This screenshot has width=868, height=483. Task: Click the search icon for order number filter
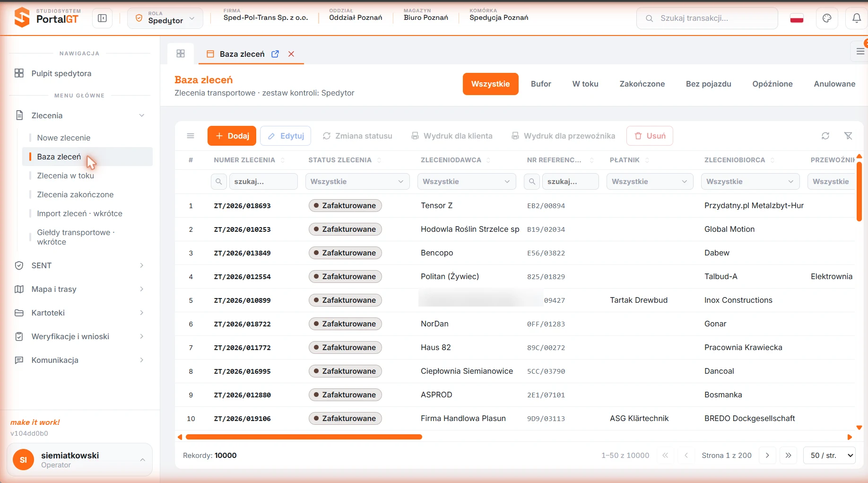click(219, 182)
